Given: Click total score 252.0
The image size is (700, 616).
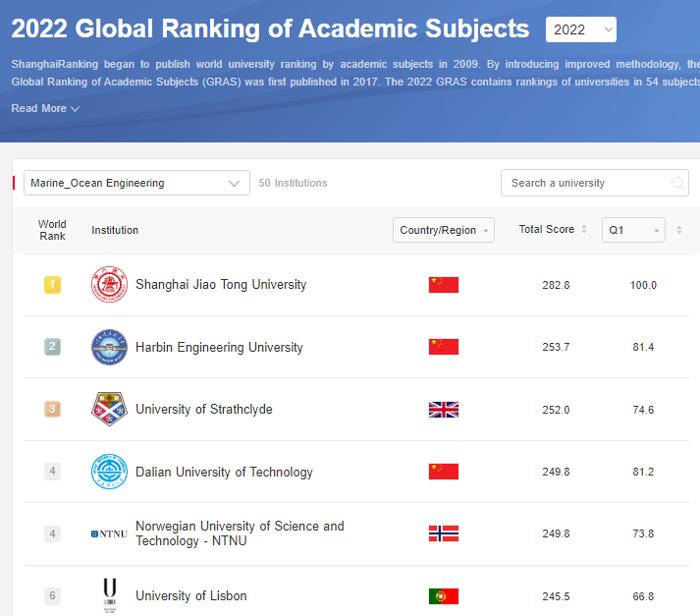Looking at the screenshot, I should coord(556,410).
